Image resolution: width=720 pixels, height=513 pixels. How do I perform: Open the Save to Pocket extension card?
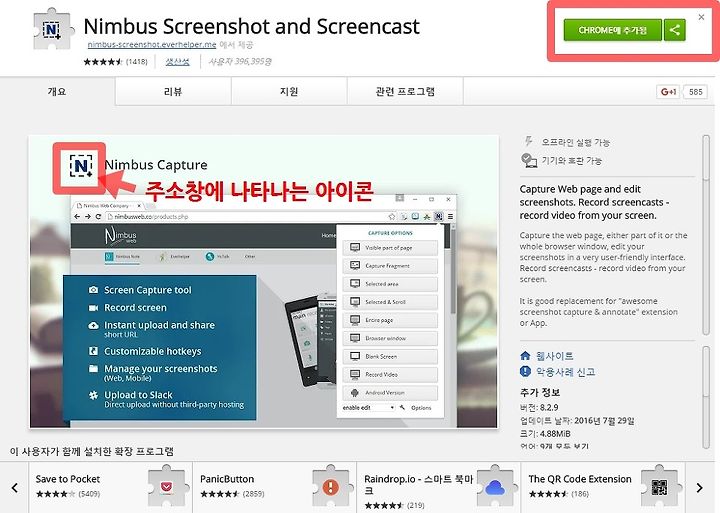pyautogui.click(x=111, y=488)
